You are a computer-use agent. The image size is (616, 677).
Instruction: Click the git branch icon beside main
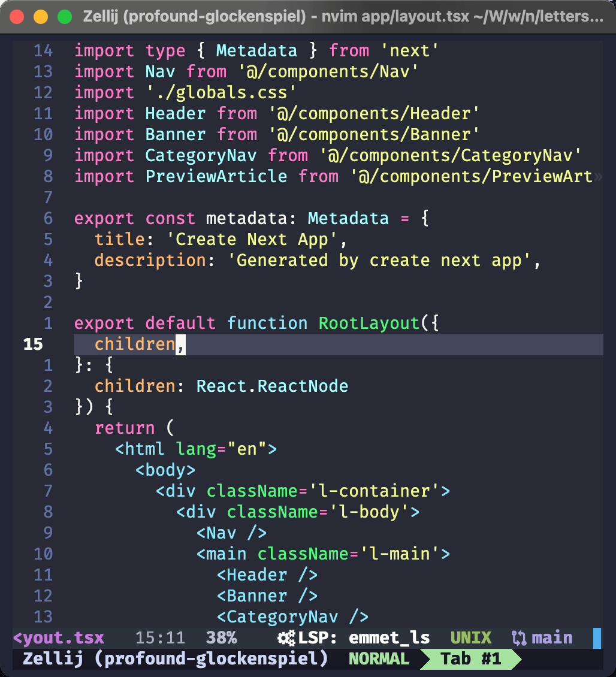tap(518, 638)
